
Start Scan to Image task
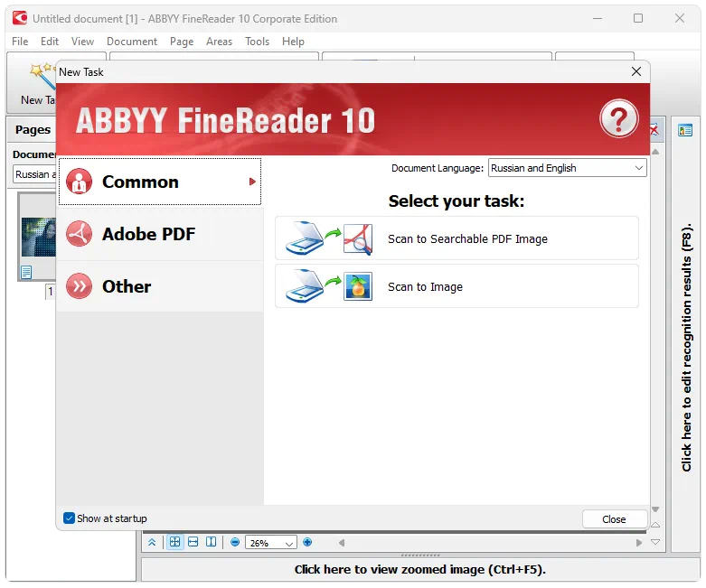point(457,286)
